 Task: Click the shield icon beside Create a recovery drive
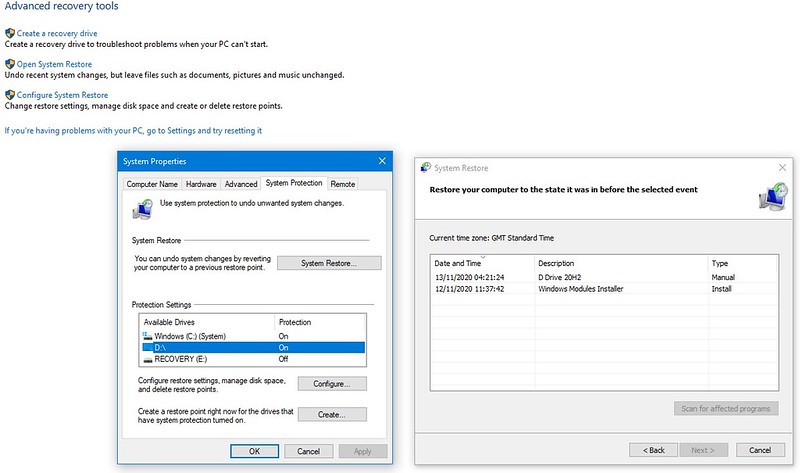[10, 33]
